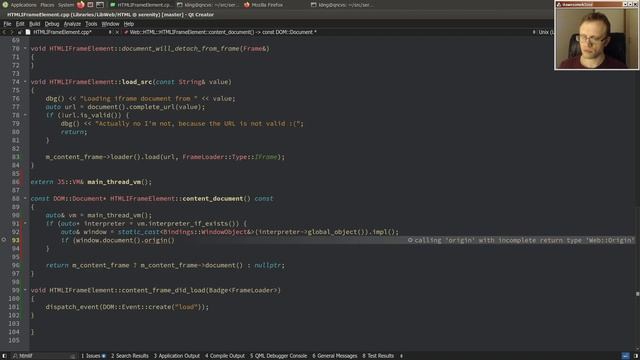This screenshot has width=640, height=360.
Task: Open the 4 Compile Output pane
Action: point(225,356)
